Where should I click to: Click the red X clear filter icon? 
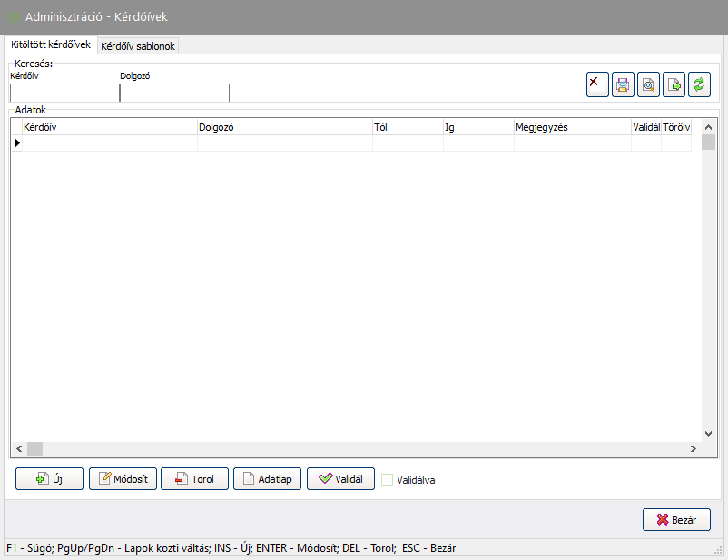click(597, 84)
